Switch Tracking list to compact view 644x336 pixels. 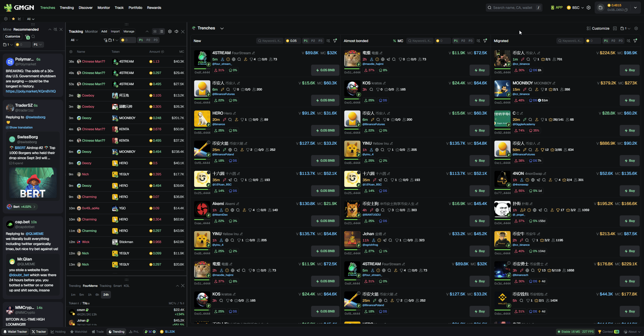(162, 31)
